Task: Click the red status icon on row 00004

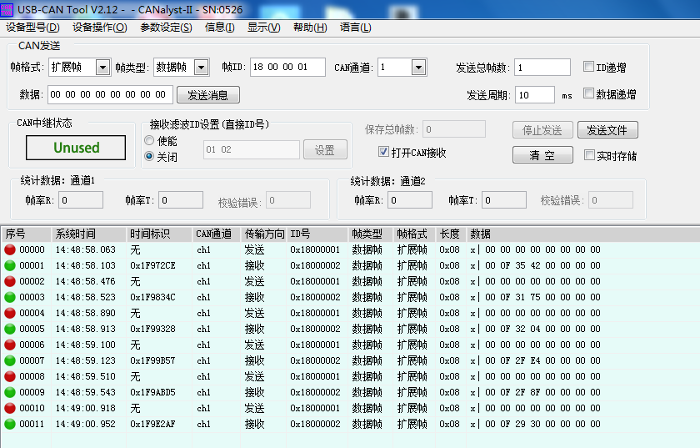Action: [x=10, y=313]
